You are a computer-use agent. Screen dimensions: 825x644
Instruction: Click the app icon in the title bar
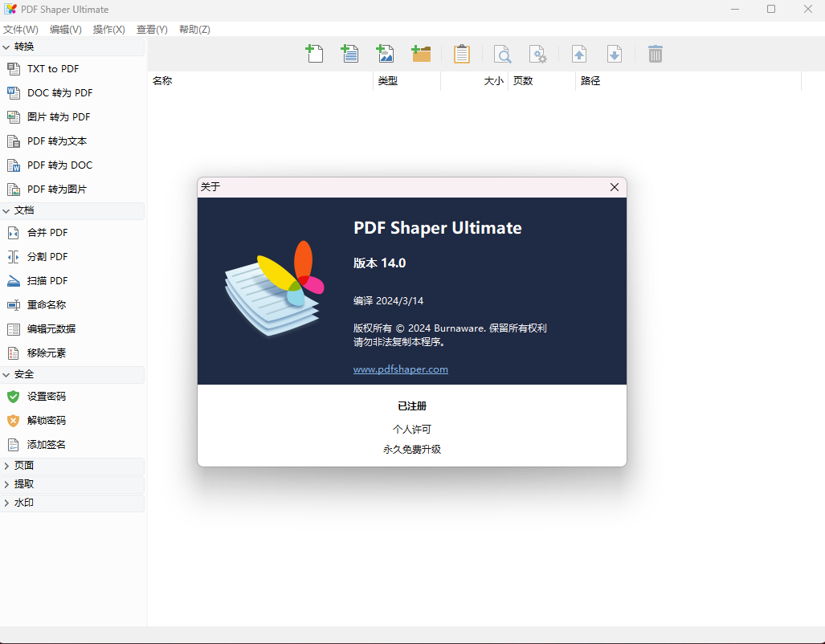[x=10, y=10]
